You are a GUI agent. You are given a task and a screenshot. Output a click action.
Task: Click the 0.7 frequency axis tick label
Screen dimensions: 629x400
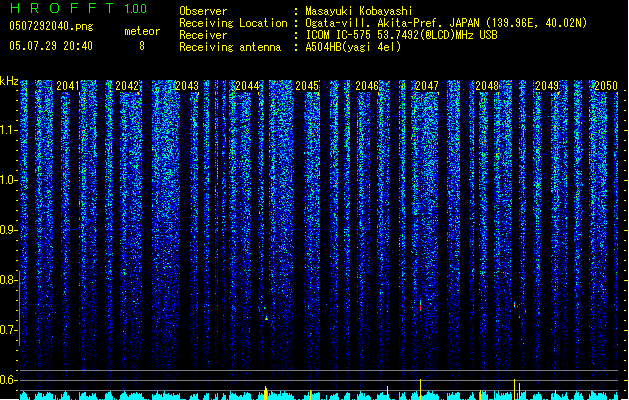[8, 330]
